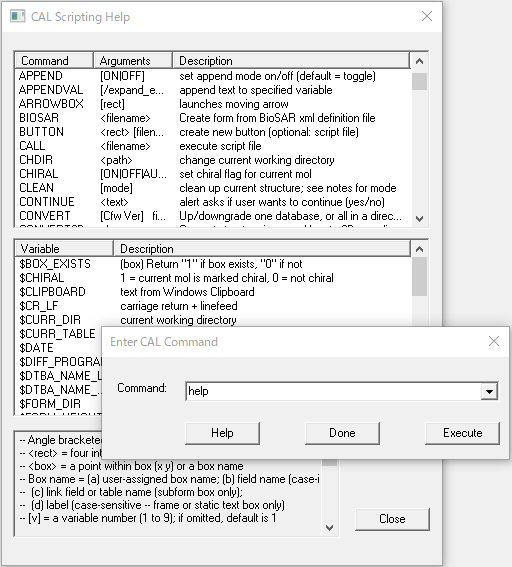The height and width of the screenshot is (567, 512).
Task: Click the variables list scroll up arrow
Action: click(x=419, y=249)
